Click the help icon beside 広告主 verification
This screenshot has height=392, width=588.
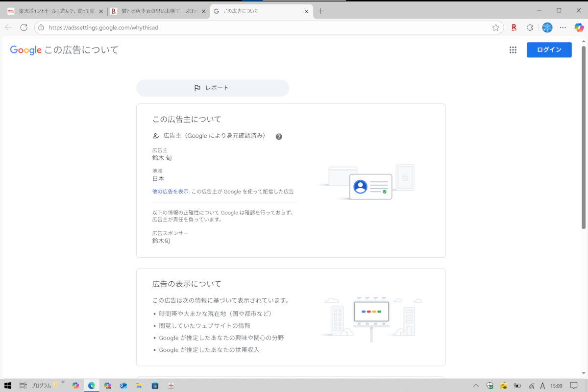[279, 137]
